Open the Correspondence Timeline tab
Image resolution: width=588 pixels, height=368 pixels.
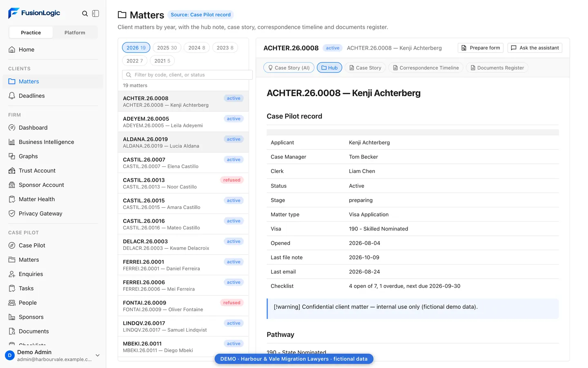(x=426, y=68)
